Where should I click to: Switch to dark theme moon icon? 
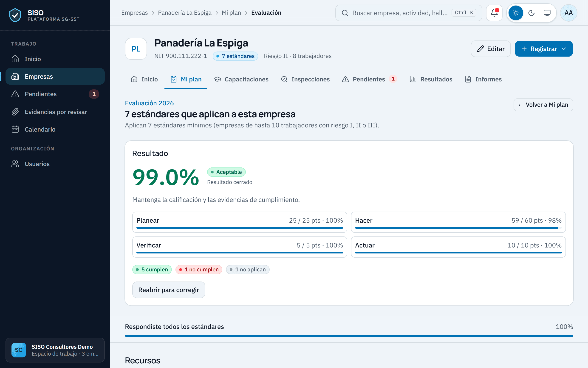pyautogui.click(x=531, y=13)
